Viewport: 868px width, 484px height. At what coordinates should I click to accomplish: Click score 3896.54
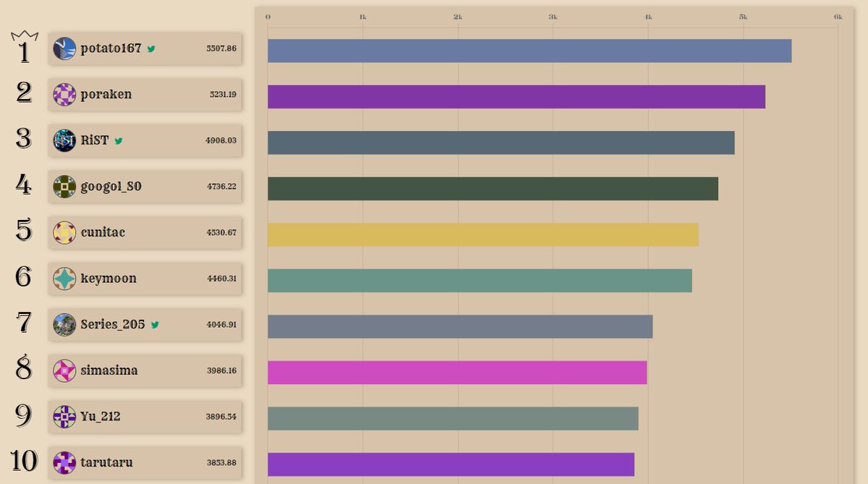(x=221, y=417)
